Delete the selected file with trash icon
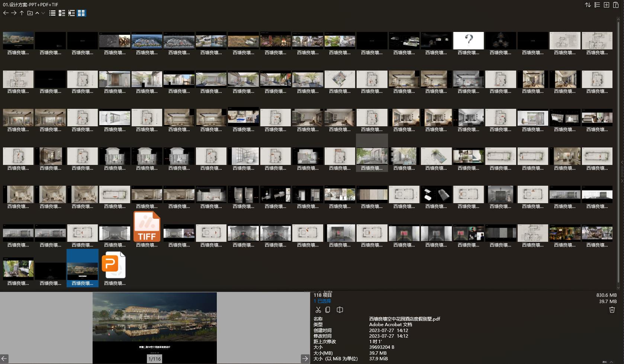Image resolution: width=624 pixels, height=364 pixels. coord(612,310)
